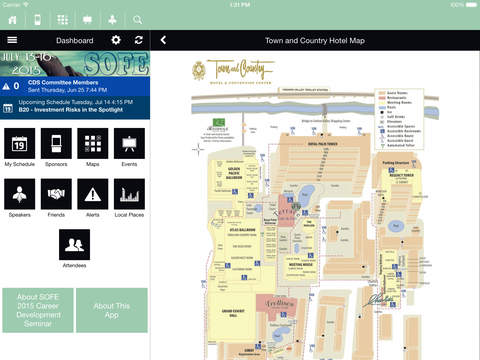The width and height of the screenshot is (480, 360).
Task: Open the Speakers icon tile
Action: pyautogui.click(x=20, y=194)
